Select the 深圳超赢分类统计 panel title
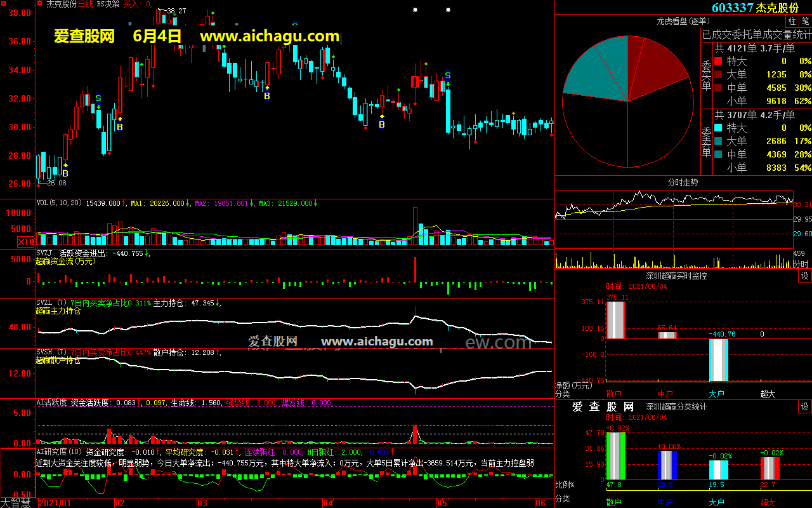The width and height of the screenshot is (812, 508). tap(676, 406)
